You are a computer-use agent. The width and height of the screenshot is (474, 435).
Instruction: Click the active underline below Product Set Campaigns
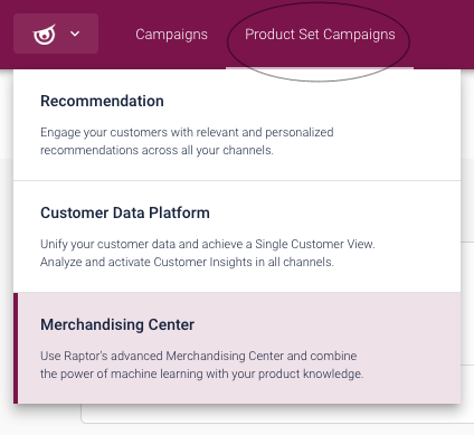pos(320,68)
